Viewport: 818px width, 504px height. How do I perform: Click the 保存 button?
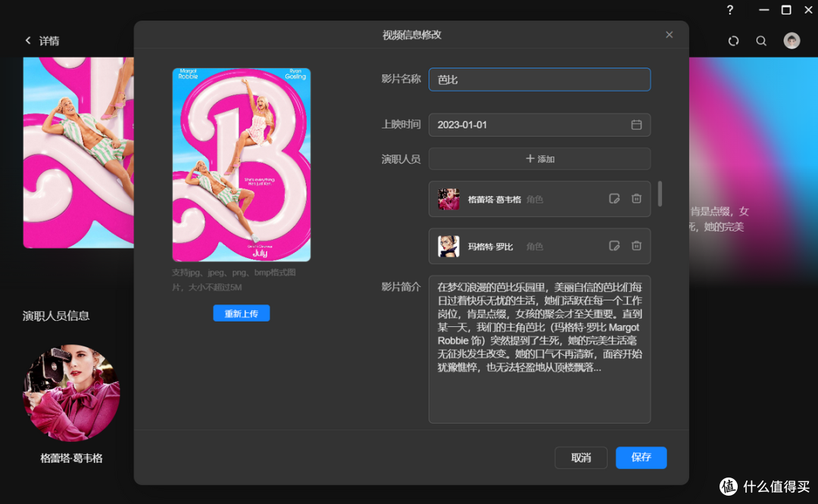point(642,458)
